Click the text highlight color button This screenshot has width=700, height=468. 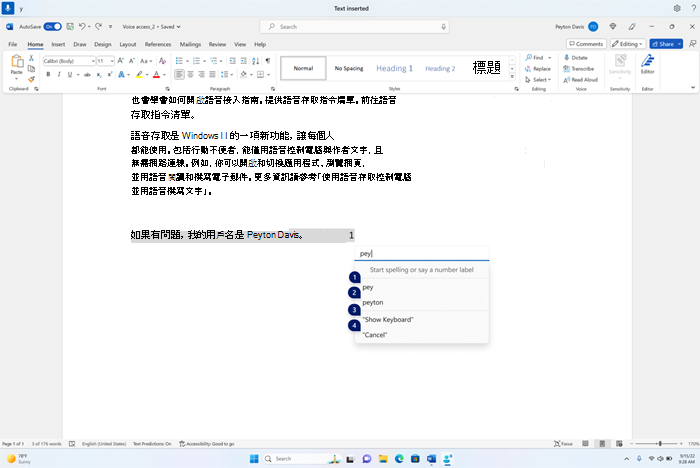coord(139,75)
